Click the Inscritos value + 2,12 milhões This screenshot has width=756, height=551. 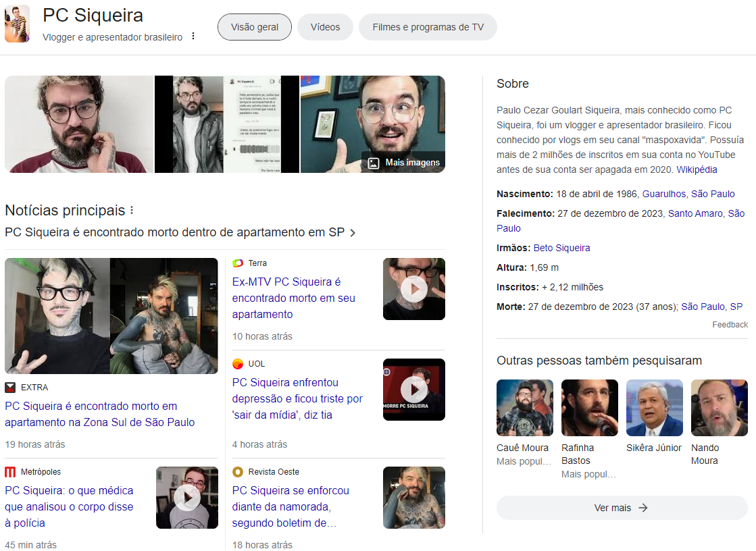pyautogui.click(x=573, y=287)
